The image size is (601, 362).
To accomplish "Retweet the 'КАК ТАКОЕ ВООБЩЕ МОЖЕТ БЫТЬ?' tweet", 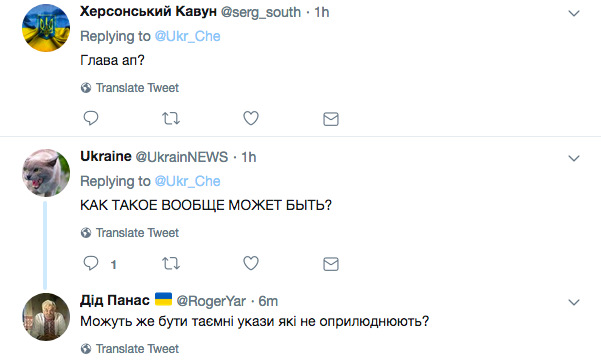I will [x=171, y=263].
